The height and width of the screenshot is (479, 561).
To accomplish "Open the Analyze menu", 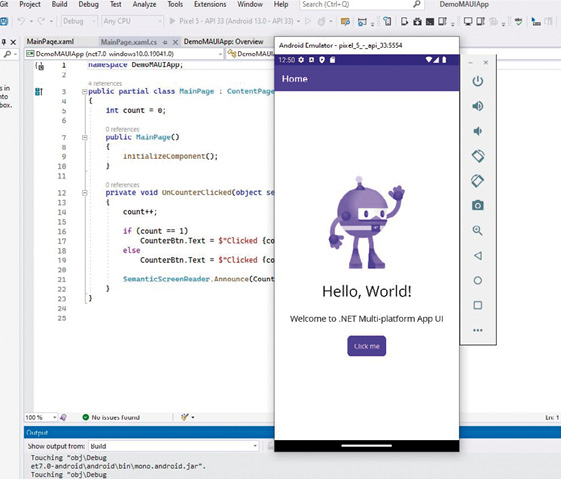I will 145,4.
